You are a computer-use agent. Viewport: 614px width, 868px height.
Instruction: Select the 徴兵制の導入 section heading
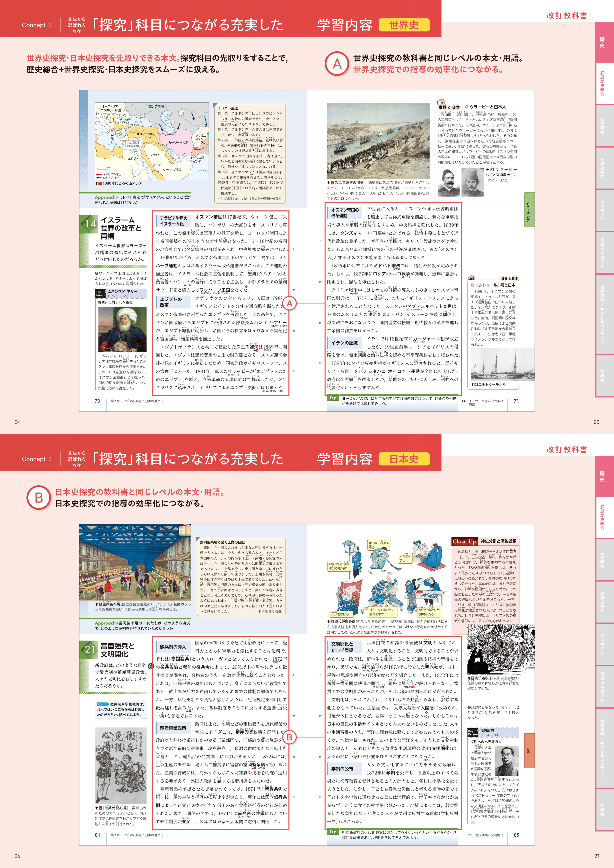click(x=173, y=647)
